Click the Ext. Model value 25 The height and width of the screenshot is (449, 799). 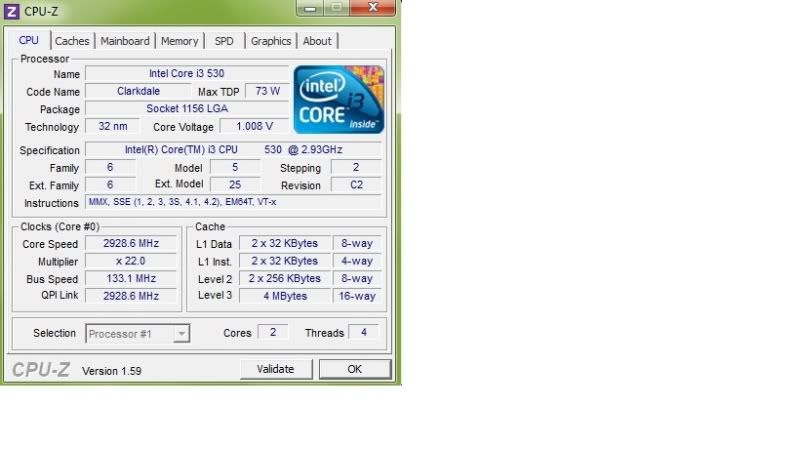(235, 184)
